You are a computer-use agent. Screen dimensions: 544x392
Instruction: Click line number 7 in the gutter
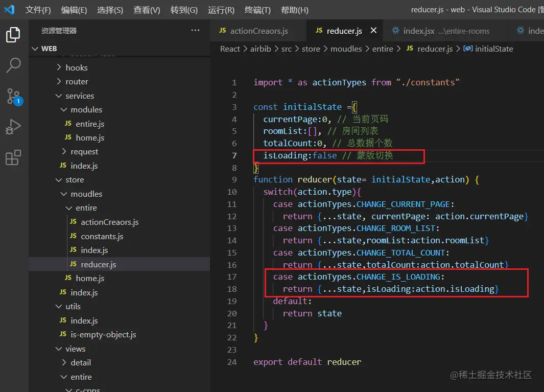234,155
